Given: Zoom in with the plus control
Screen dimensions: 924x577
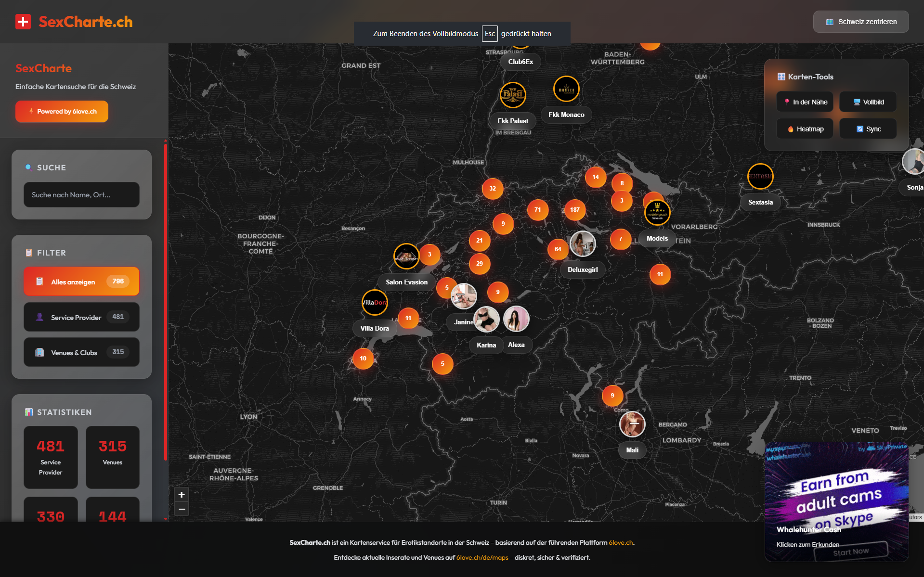Looking at the screenshot, I should [x=182, y=495].
